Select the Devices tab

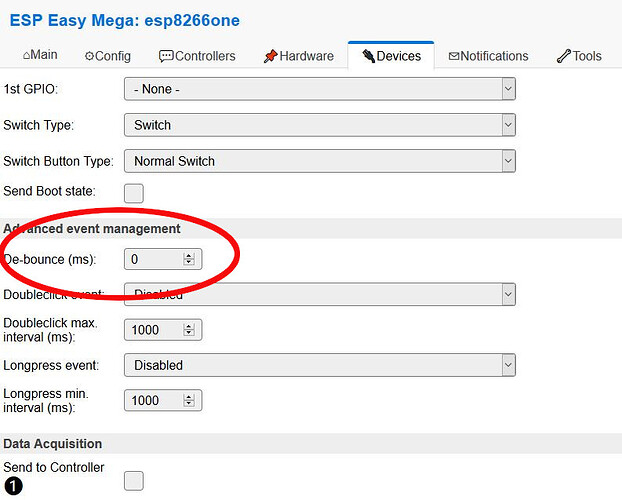click(391, 56)
